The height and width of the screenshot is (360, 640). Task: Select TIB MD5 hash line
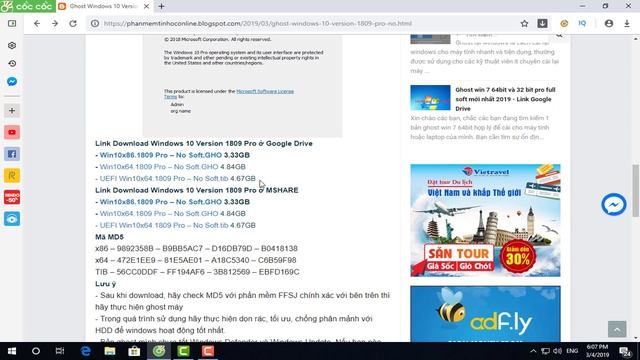pyautogui.click(x=197, y=272)
